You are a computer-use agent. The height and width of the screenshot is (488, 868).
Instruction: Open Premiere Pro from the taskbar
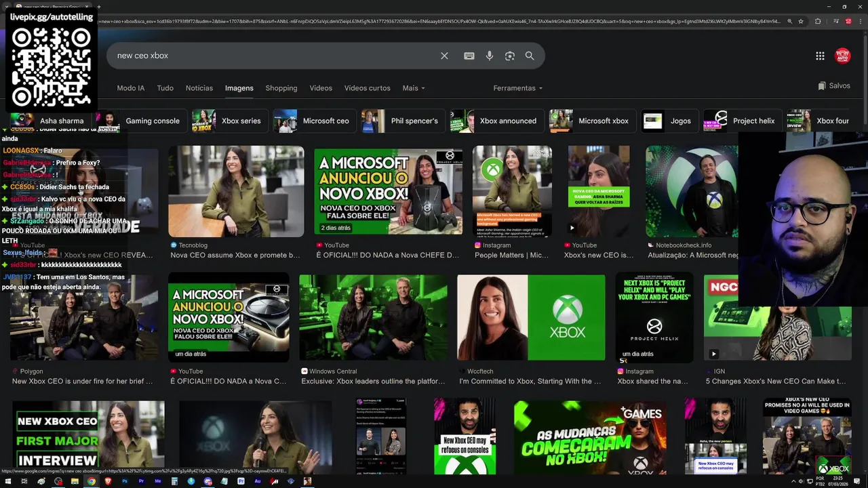141,481
